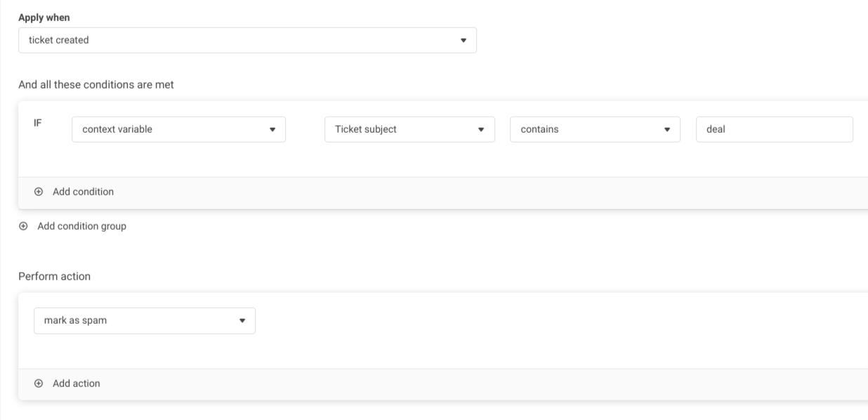This screenshot has width=868, height=420.
Task: Click the plus icon beside Add condition
Action: [39, 192]
